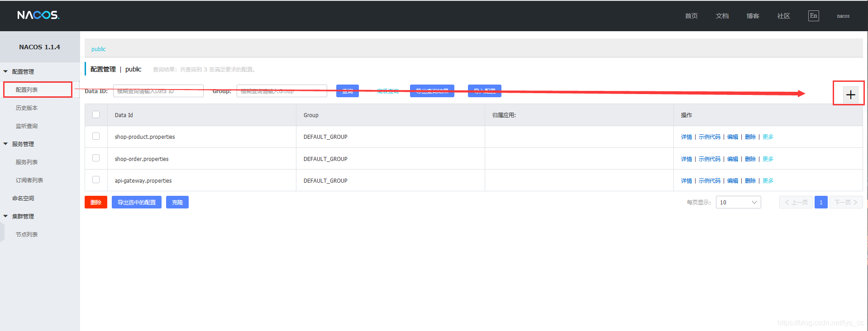Go to 首页 in the top navigation
This screenshot has width=868, height=331.
(691, 16)
